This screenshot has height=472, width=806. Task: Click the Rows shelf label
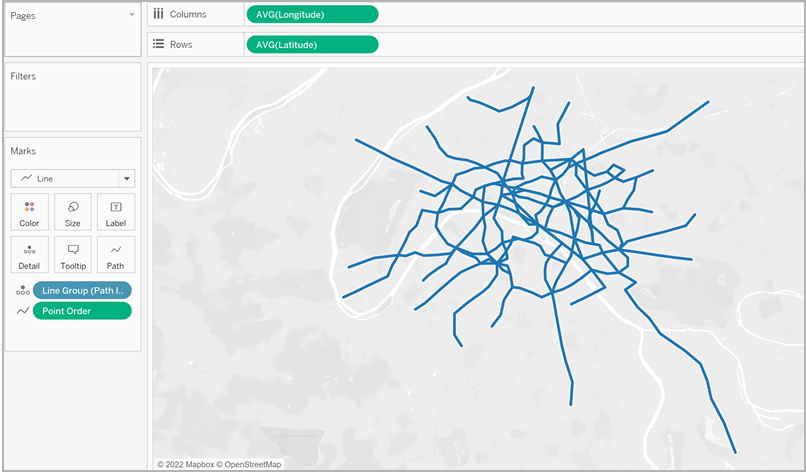(x=181, y=45)
